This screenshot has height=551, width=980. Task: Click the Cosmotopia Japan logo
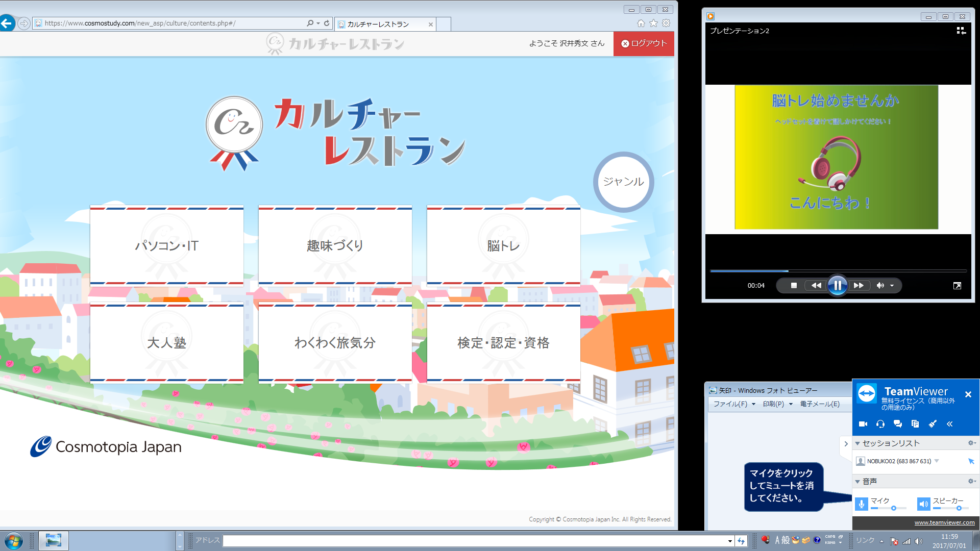point(106,446)
